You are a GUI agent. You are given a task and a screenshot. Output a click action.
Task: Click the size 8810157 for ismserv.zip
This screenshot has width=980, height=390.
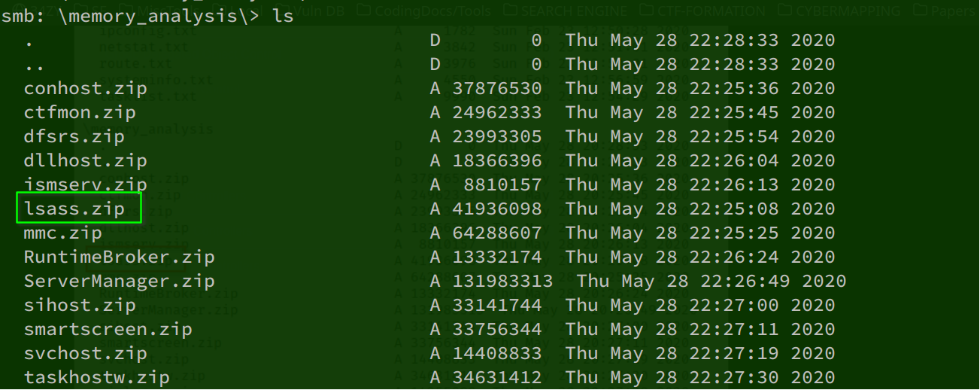pos(502,185)
